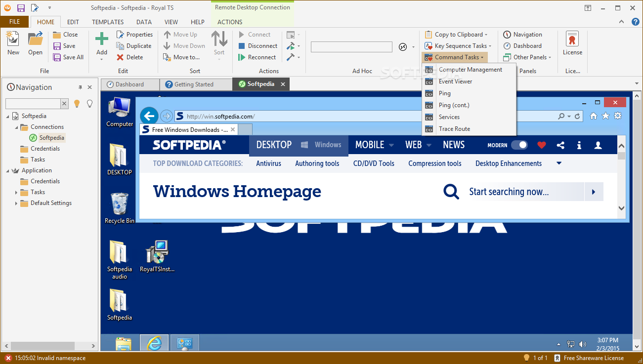Screen dimensions: 643x364
Task: Close the Softpedia connection tab
Action: click(283, 84)
